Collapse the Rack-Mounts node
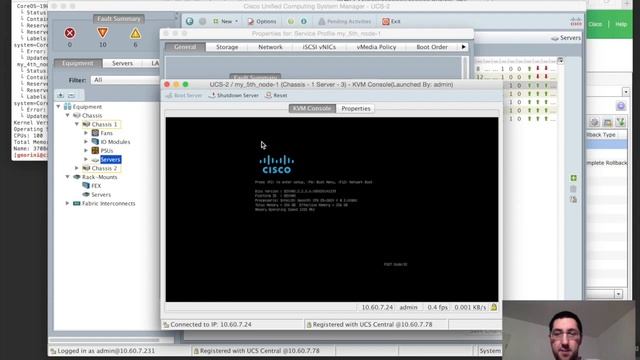This screenshot has width=640, height=360. (x=67, y=177)
